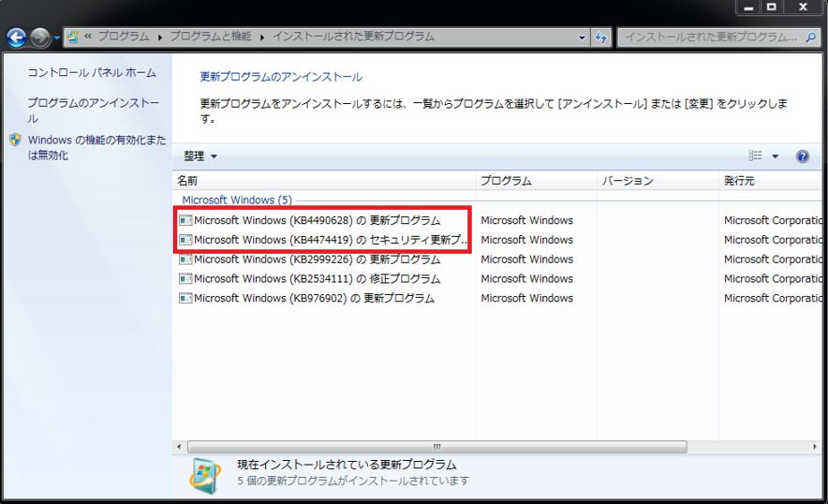Click インストールされた更新プログラム breadcrumb segment
The image size is (828, 504).
pos(353,37)
